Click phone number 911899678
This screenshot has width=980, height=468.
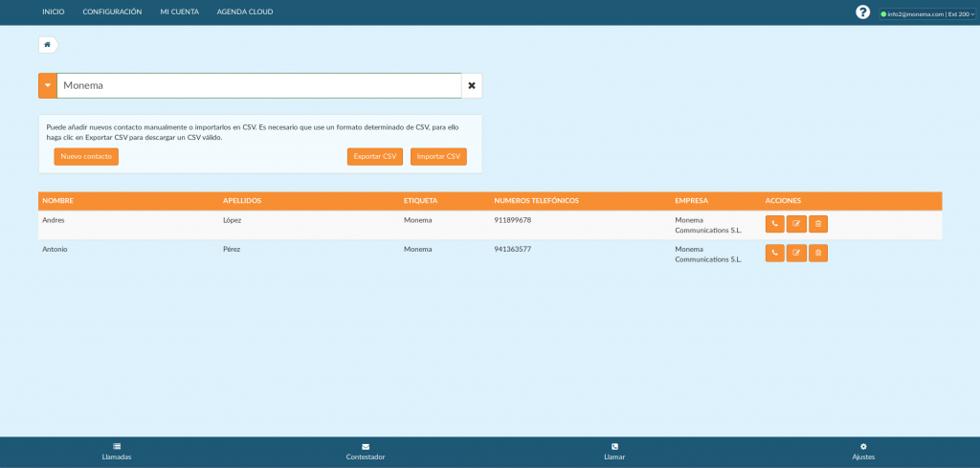(x=513, y=220)
